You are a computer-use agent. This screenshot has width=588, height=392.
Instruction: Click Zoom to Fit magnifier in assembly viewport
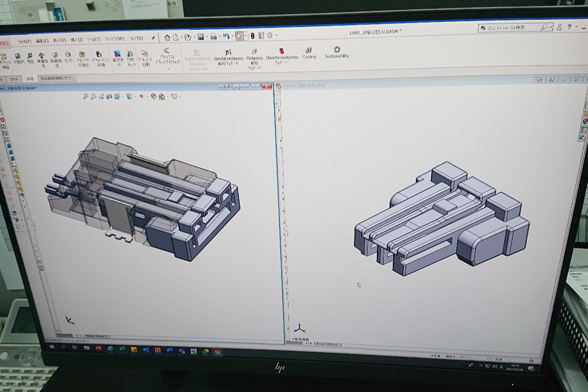coord(86,97)
